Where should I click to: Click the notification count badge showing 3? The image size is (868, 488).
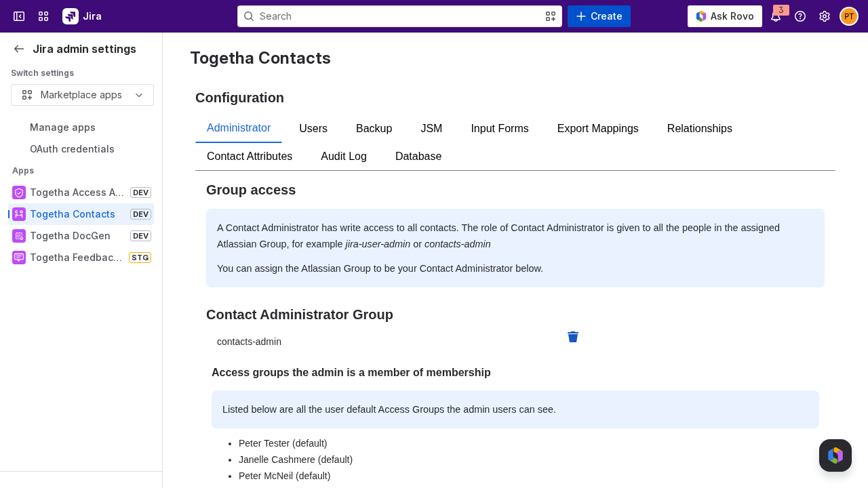click(781, 10)
